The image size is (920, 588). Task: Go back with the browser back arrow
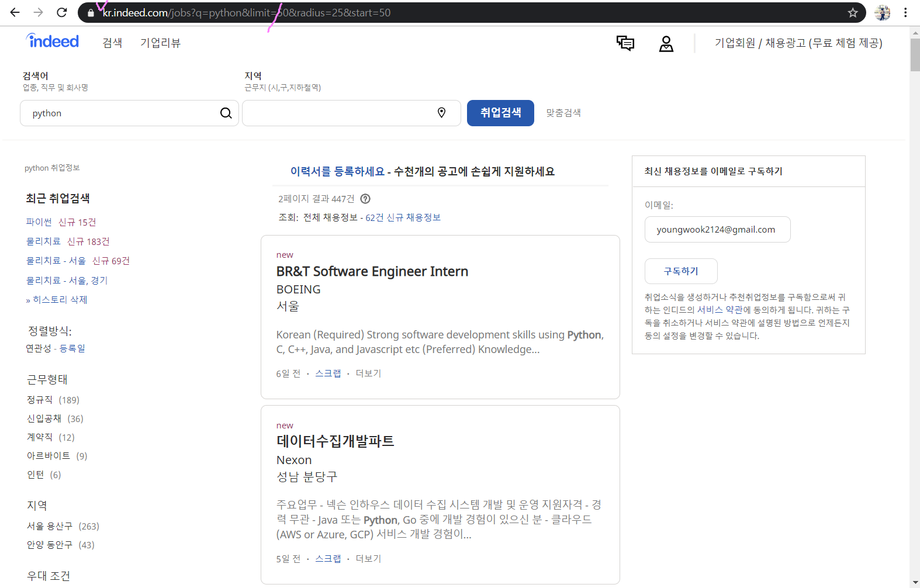pos(15,12)
